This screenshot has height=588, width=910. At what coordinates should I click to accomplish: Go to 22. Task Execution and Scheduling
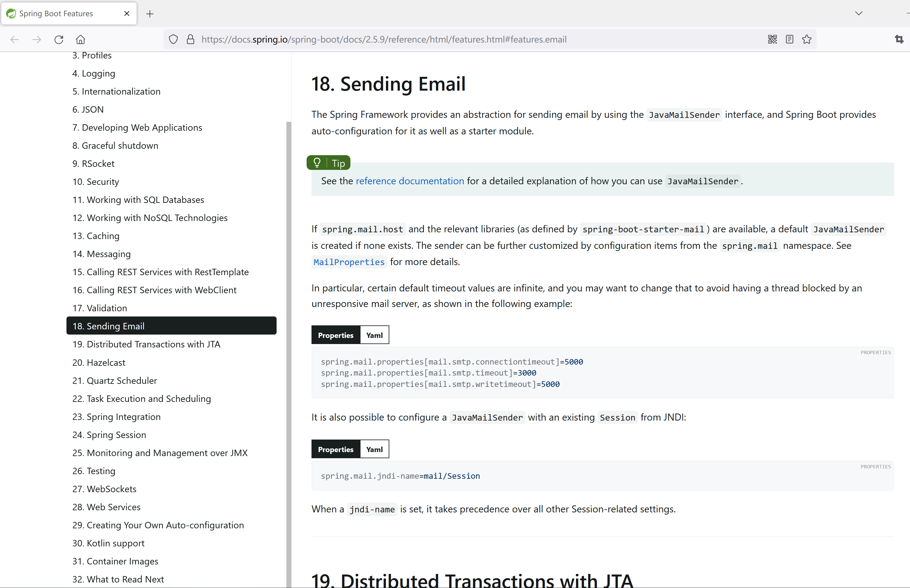click(x=141, y=399)
